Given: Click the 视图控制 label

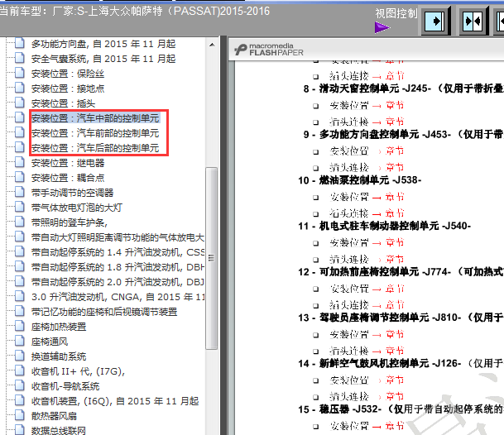Looking at the screenshot, I should (x=396, y=13).
